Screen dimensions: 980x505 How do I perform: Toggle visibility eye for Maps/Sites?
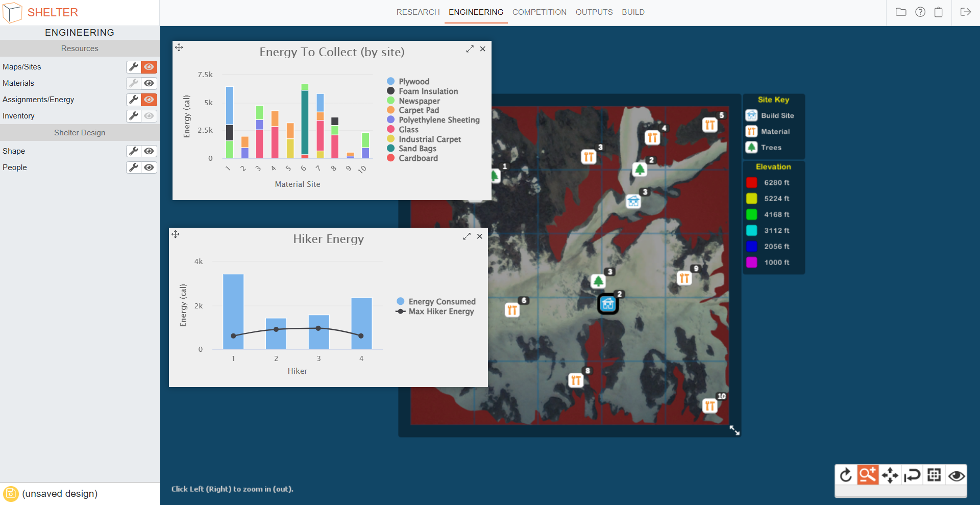149,67
